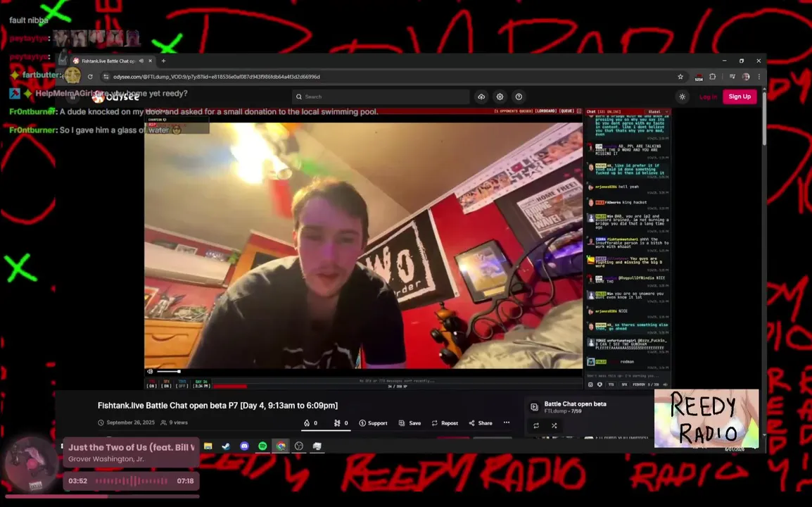Click the Reedy Radio overlay image
This screenshot has width=812, height=507.
coord(706,418)
